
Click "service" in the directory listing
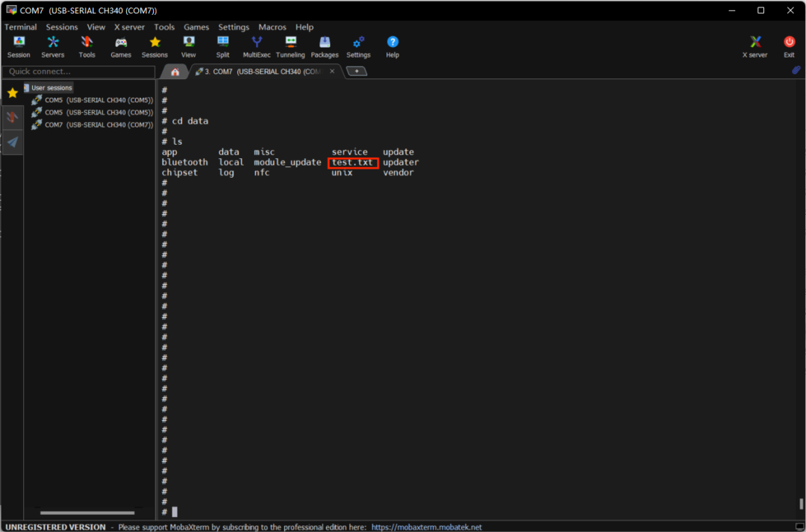pyautogui.click(x=349, y=152)
